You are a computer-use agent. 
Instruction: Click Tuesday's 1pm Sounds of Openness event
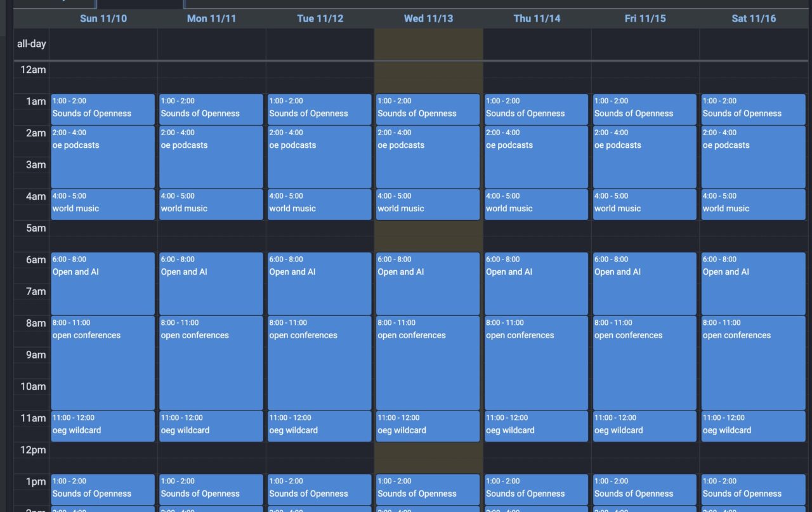coord(320,490)
